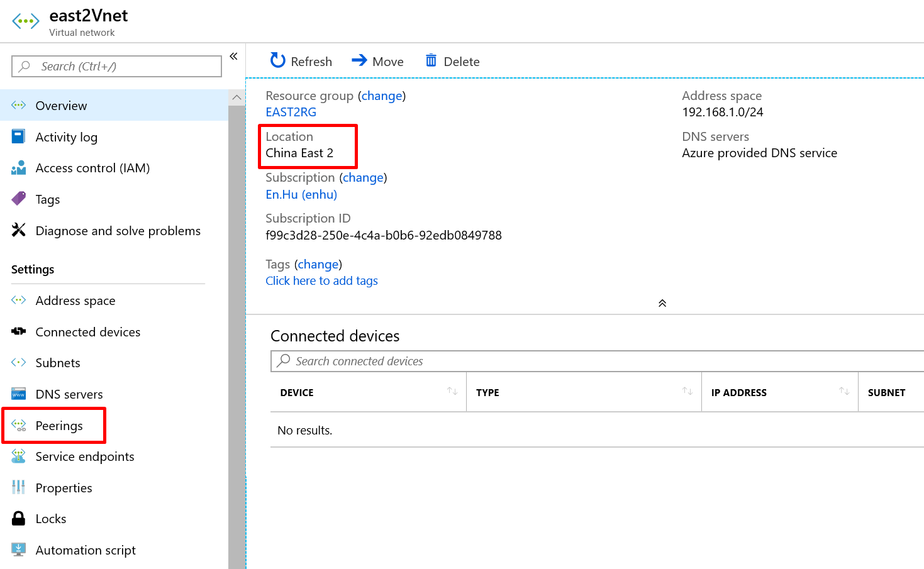
Task: Open Access control (IAM) icon
Action: coord(19,168)
